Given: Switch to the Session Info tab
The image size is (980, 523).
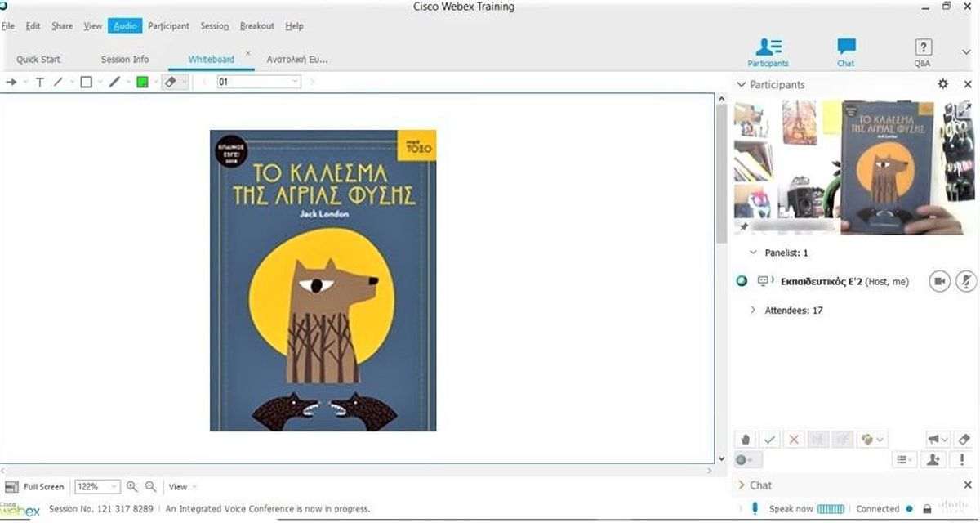Looking at the screenshot, I should [125, 60].
